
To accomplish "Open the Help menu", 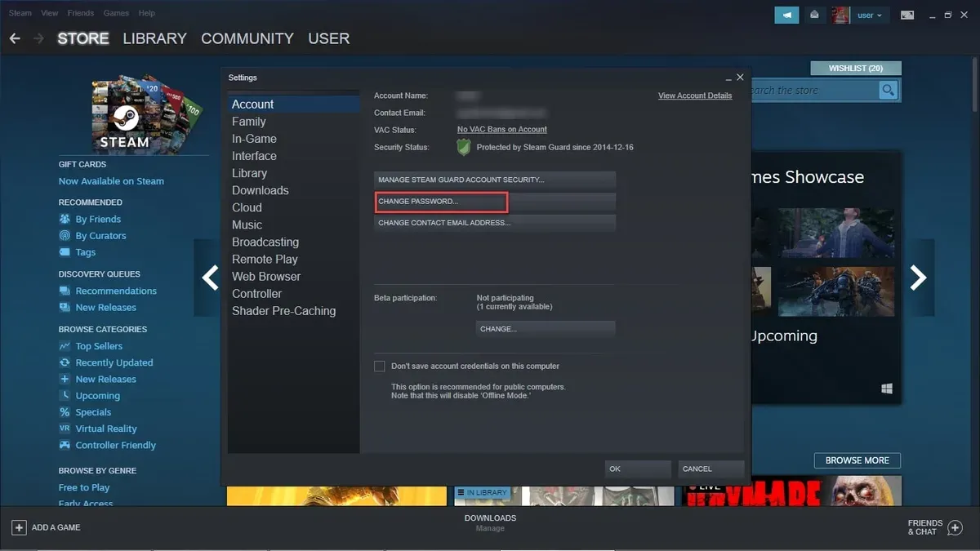I will pos(147,13).
